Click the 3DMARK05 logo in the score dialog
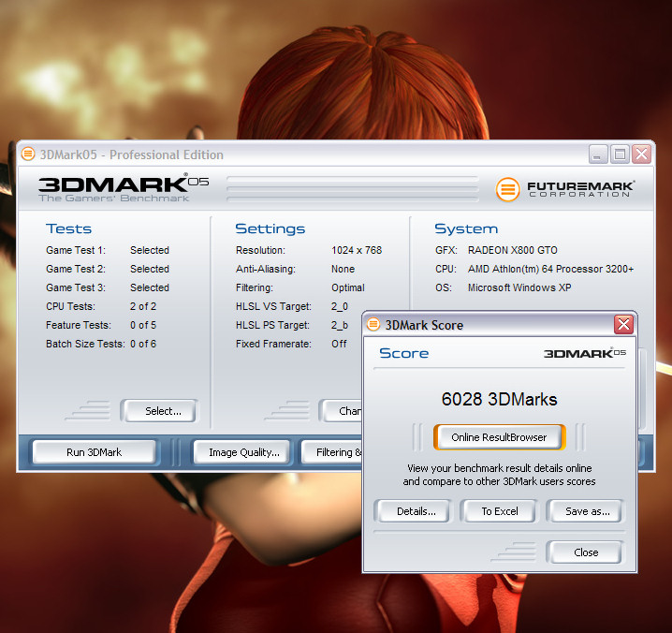Screen dimensions: 672x633 [585, 353]
